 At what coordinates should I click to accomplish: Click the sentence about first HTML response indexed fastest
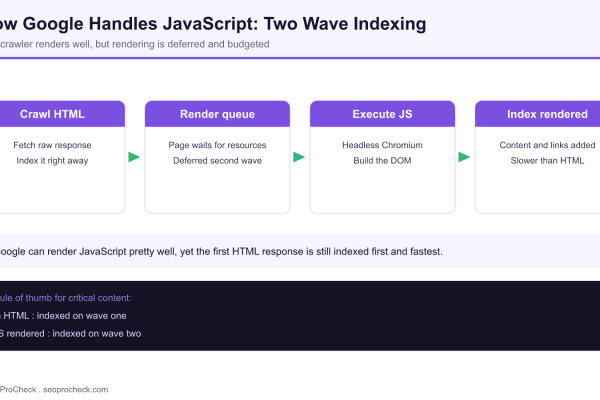pyautogui.click(x=221, y=251)
